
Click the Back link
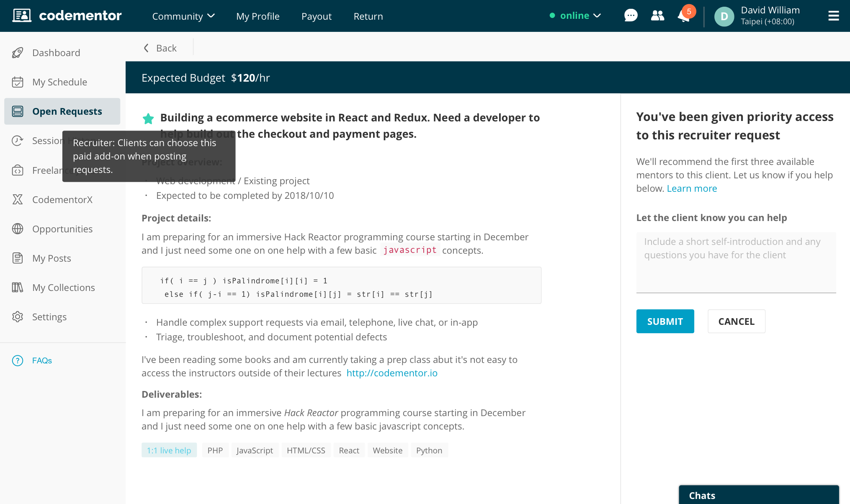166,48
